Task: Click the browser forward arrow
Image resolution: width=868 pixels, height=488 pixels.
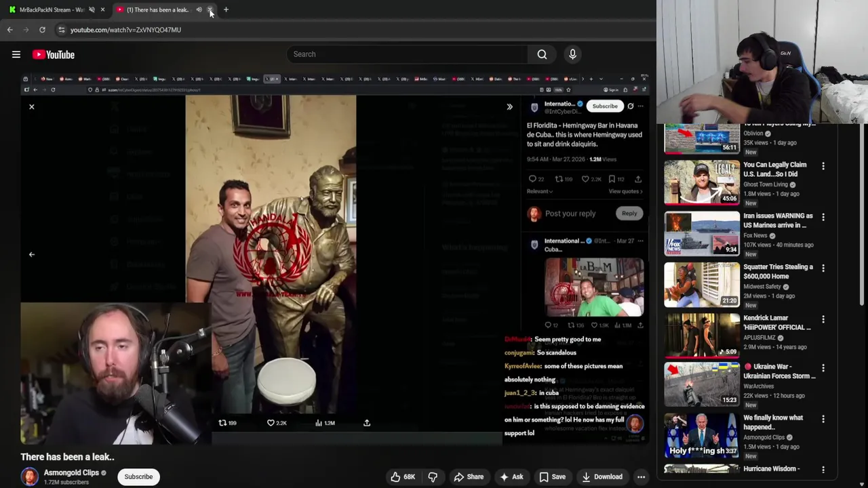Action: (26, 30)
